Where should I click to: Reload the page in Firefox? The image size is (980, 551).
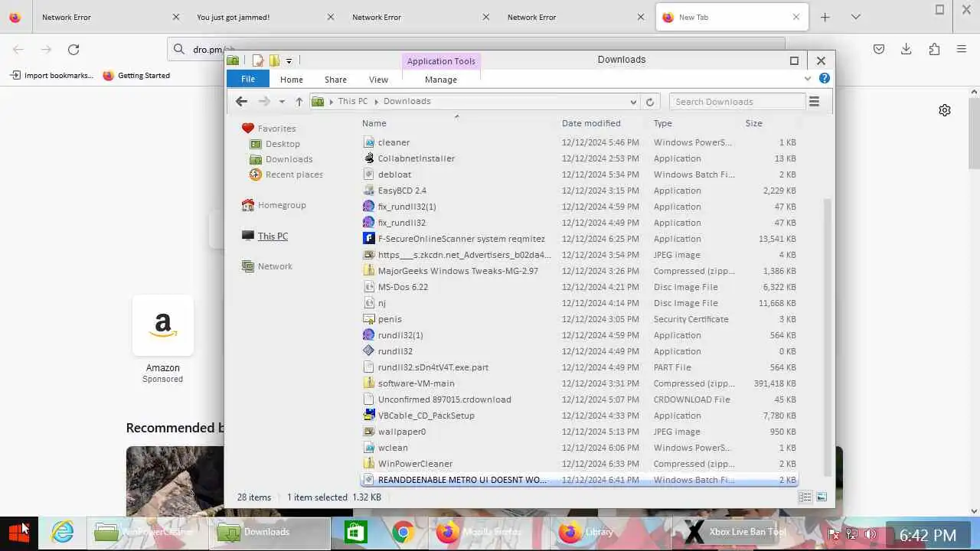point(73,50)
